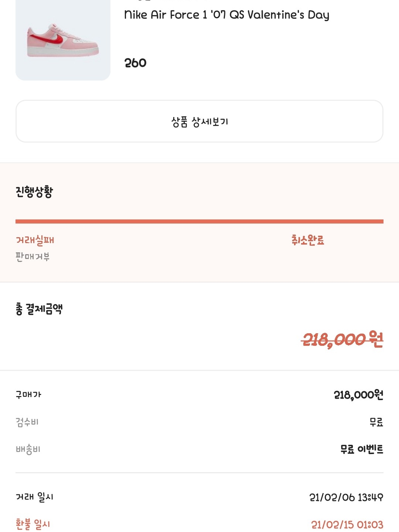
Task: Open the pink Nike sneaker product thumbnail
Action: (63, 40)
